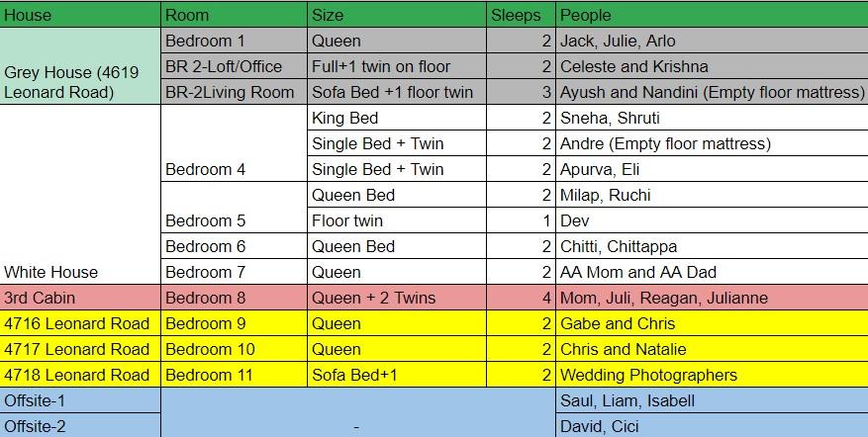Image resolution: width=868 pixels, height=437 pixels.
Task: Select the House header cell
Action: (80, 15)
